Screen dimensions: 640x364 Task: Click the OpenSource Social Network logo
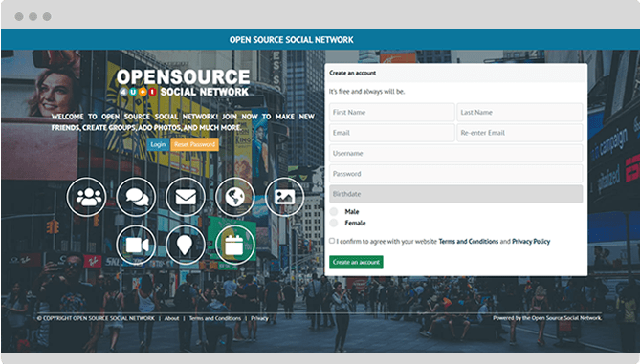183,83
